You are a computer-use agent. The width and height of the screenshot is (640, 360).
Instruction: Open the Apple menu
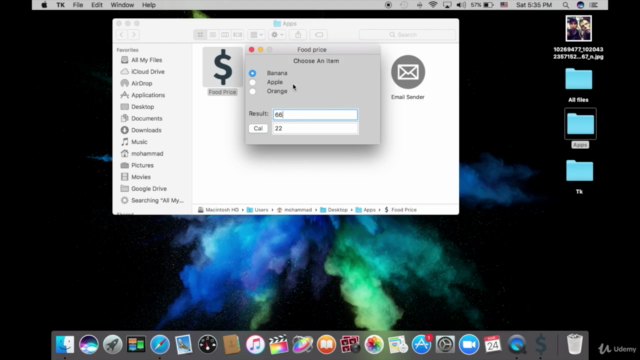(44, 5)
